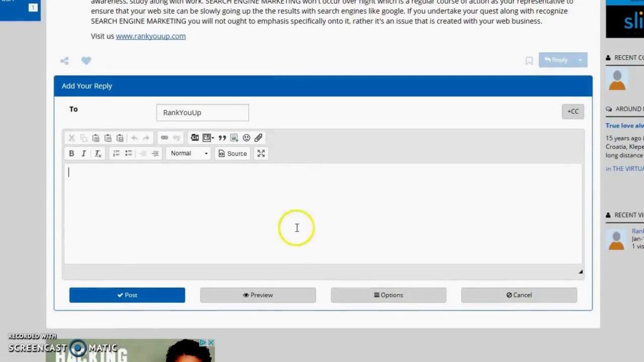Open the Normal paragraph format dropdown
Image resolution: width=644 pixels, height=362 pixels.
click(x=189, y=153)
